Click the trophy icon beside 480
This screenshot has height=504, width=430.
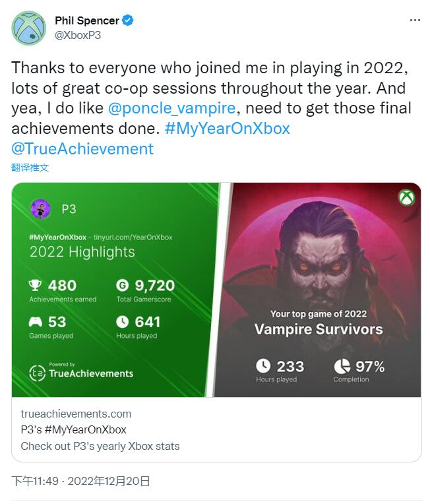click(35, 285)
